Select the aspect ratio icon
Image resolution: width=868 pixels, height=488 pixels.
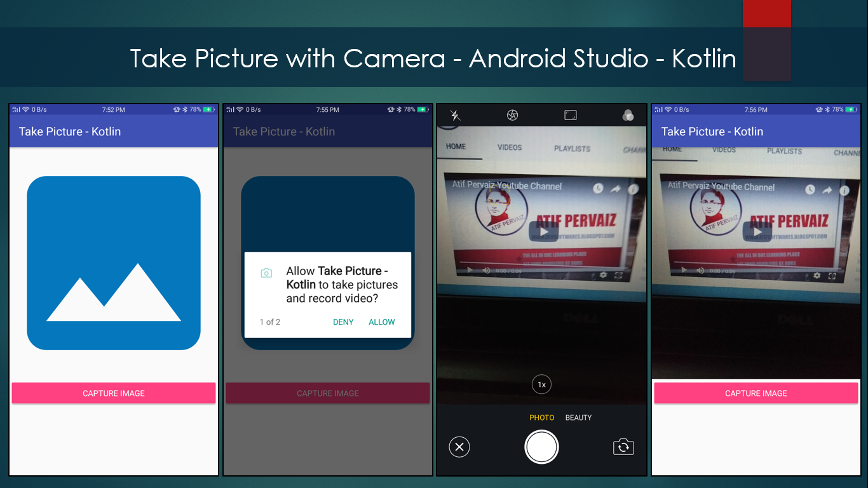tap(570, 115)
